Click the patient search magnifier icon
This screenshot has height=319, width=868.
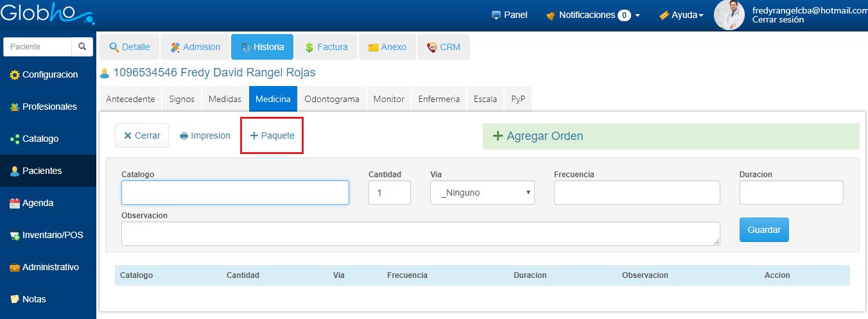coord(82,47)
